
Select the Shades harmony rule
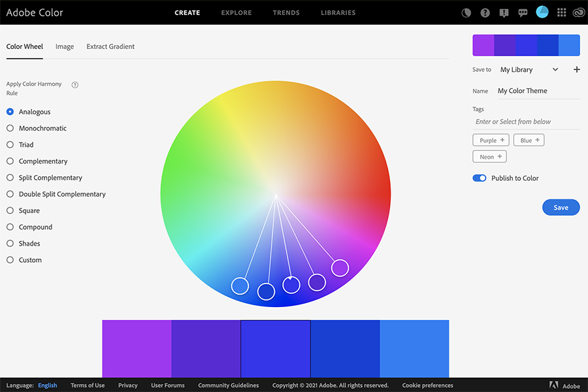[x=24, y=244]
